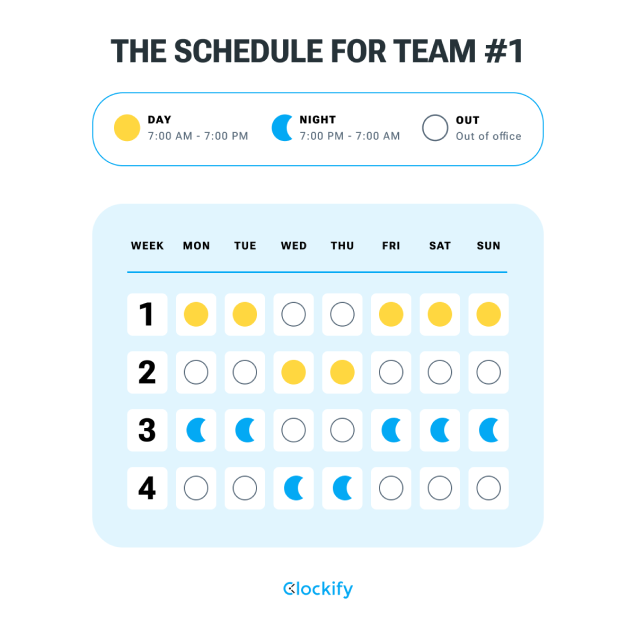Click Week 2 Wednesday day shift sun
Screen dimensions: 636x621
point(293,372)
